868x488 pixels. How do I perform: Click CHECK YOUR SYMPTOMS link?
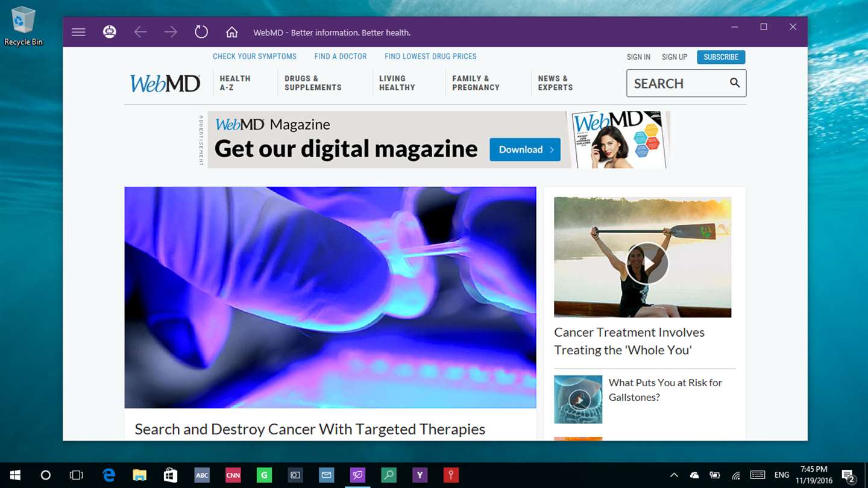point(254,56)
